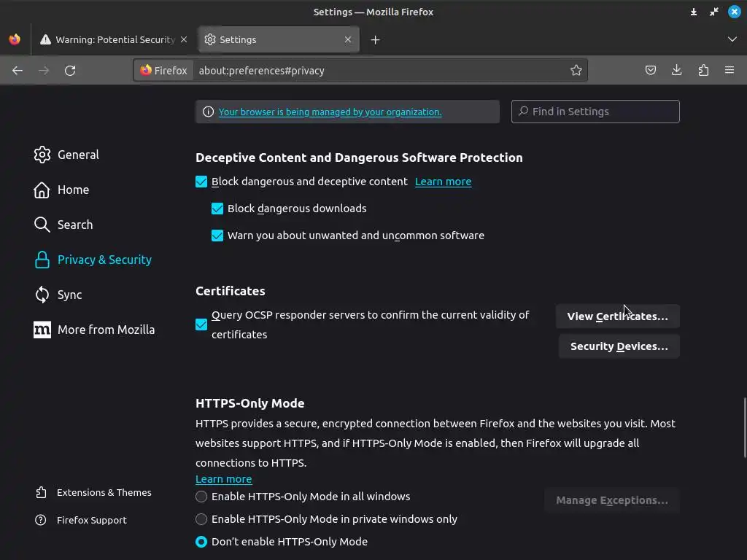Click the View Certificates button

pos(617,316)
